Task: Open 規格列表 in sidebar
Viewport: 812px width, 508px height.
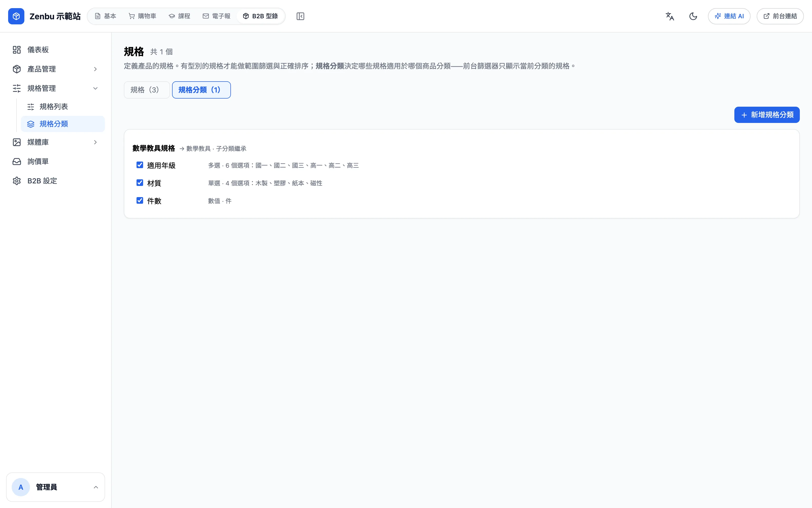Action: tap(63, 107)
